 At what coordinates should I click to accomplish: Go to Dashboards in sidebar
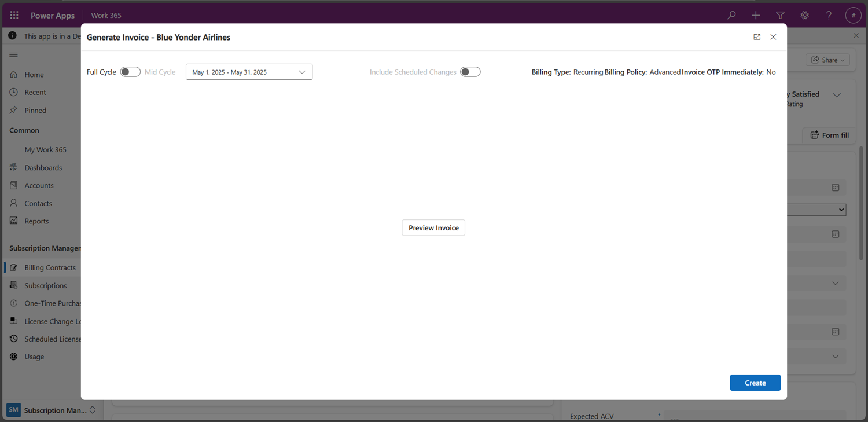pyautogui.click(x=43, y=167)
